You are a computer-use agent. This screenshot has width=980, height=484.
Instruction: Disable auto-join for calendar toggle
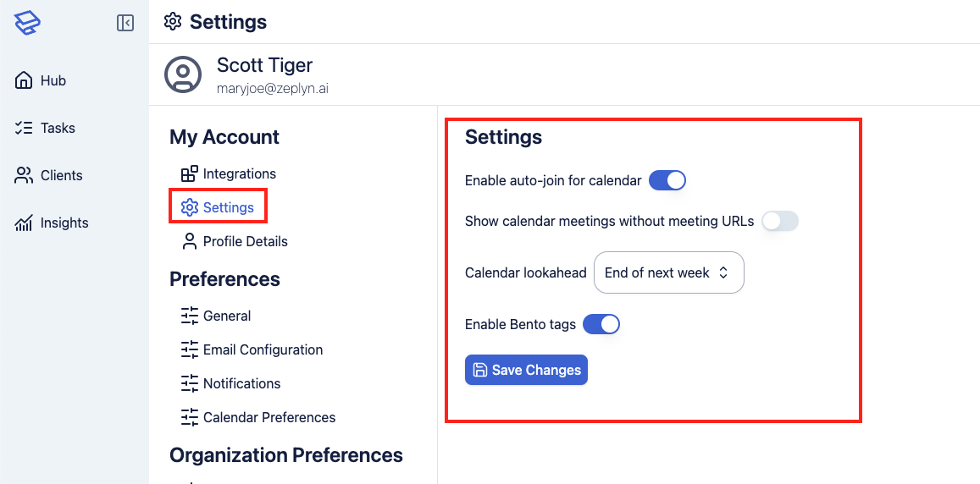667,180
